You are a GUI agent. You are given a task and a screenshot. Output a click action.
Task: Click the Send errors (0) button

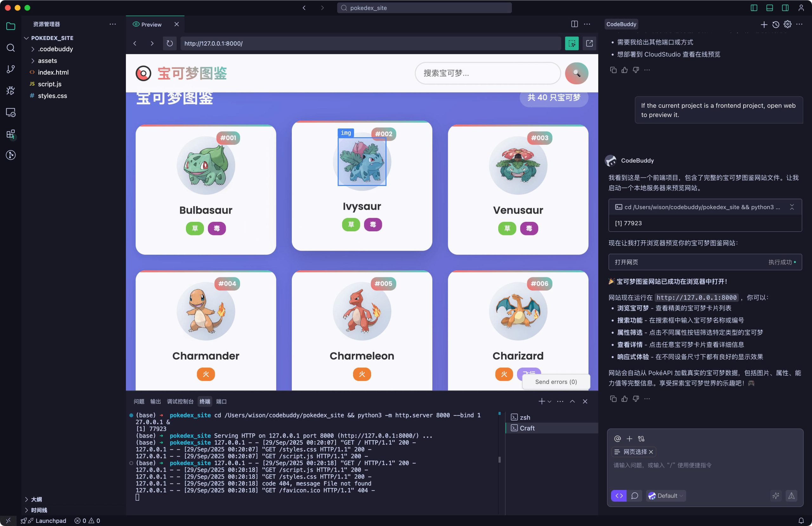(x=555, y=382)
